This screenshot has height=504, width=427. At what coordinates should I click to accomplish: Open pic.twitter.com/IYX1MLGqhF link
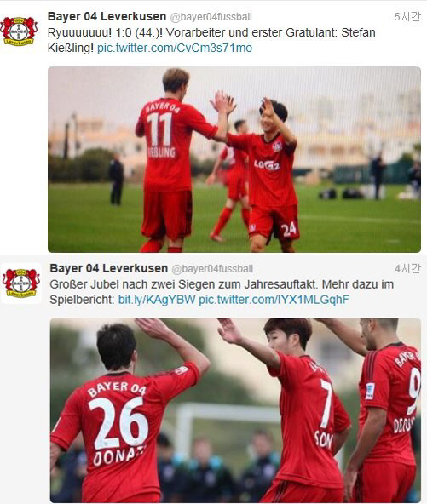274,300
